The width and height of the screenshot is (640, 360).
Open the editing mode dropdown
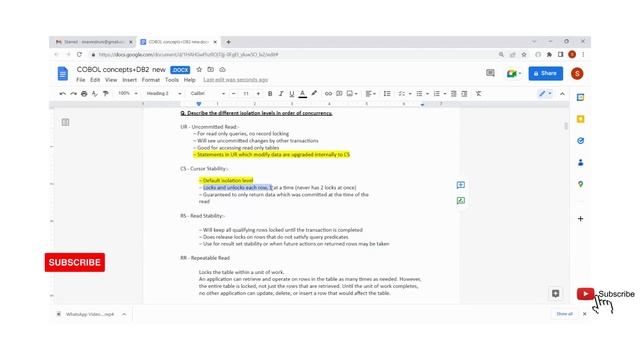pos(545,94)
